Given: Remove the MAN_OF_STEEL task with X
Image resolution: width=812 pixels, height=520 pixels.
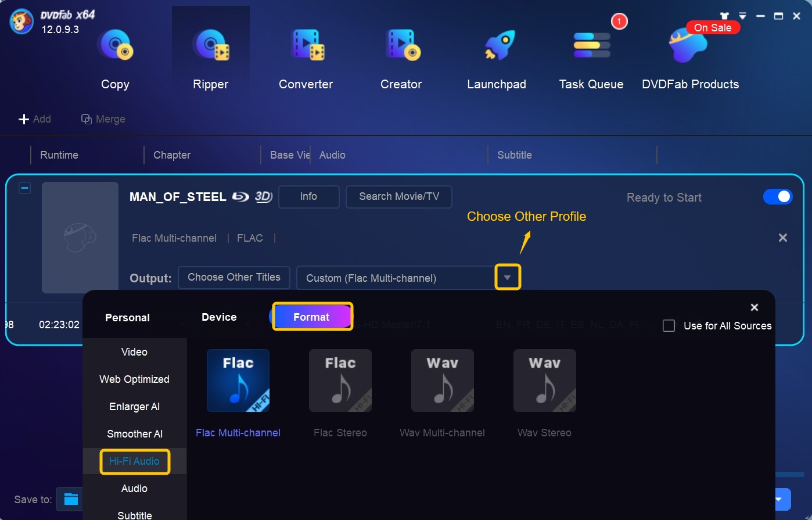Looking at the screenshot, I should pyautogui.click(x=783, y=238).
